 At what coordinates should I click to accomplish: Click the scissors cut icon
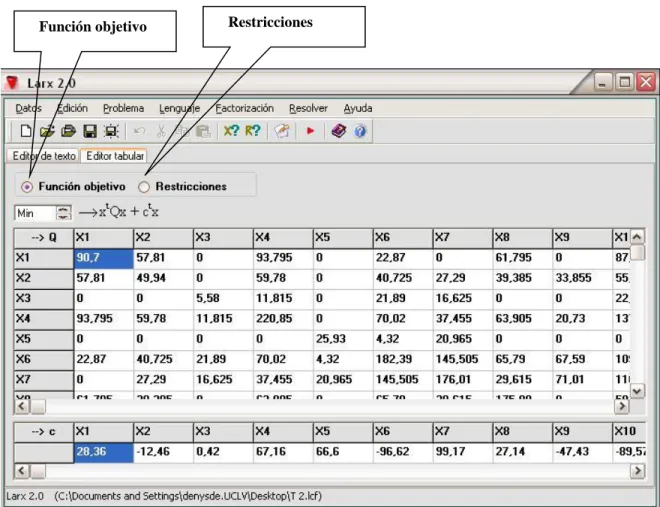point(161,131)
